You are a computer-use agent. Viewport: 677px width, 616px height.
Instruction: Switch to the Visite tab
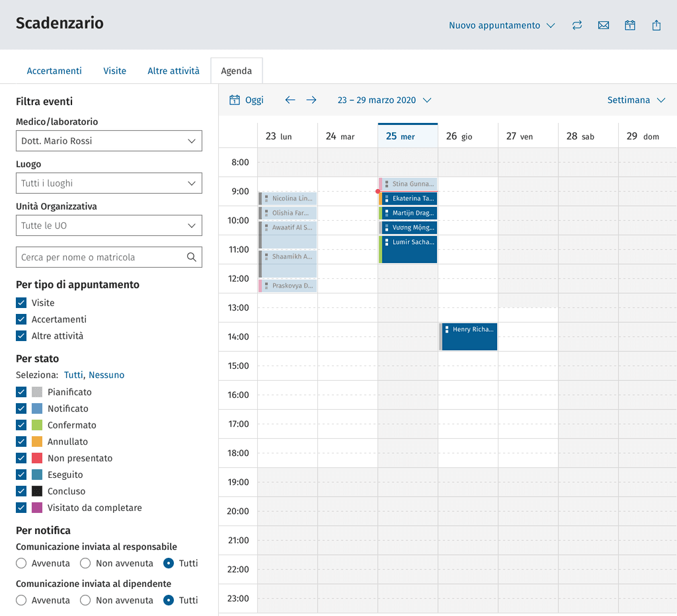click(x=114, y=71)
